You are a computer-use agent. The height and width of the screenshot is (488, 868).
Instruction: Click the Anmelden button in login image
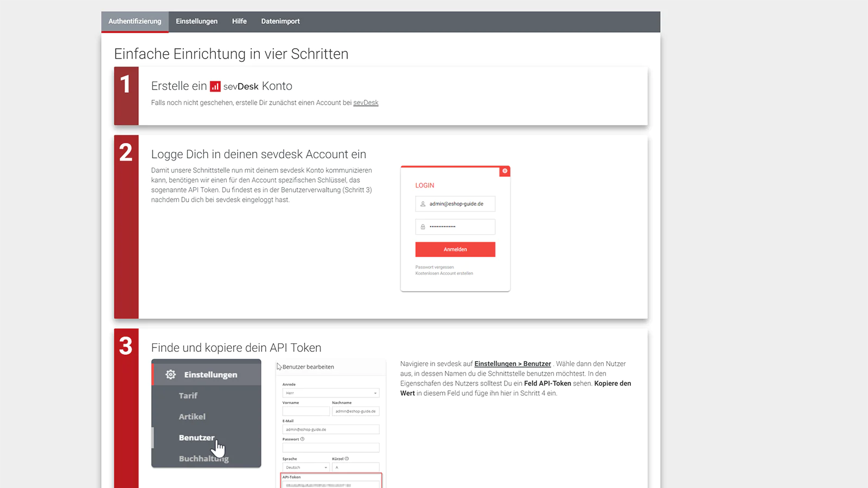(455, 249)
